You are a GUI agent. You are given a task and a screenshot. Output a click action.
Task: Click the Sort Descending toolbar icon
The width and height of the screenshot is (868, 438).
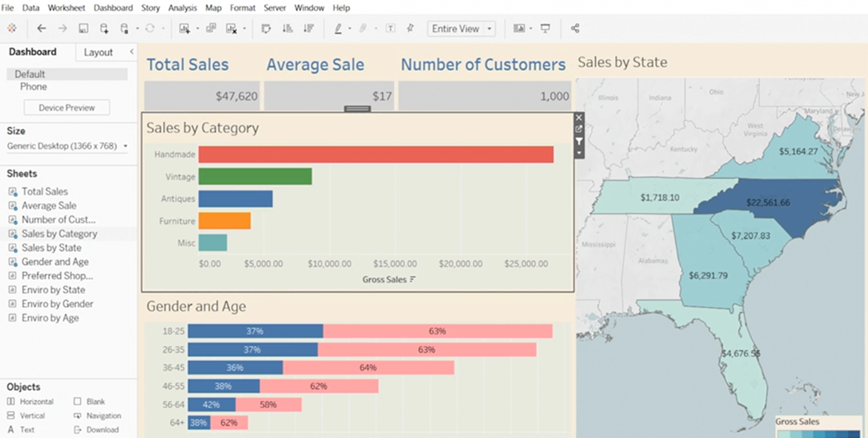(309, 28)
